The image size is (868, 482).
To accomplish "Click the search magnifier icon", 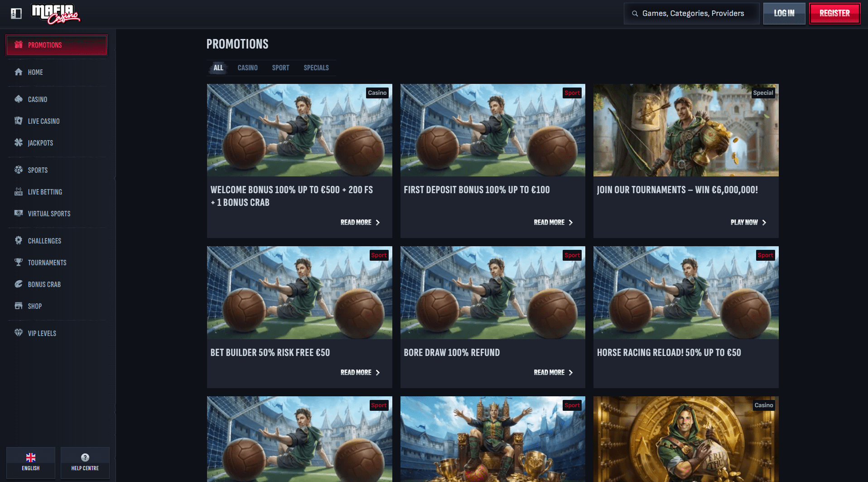I will coord(635,14).
